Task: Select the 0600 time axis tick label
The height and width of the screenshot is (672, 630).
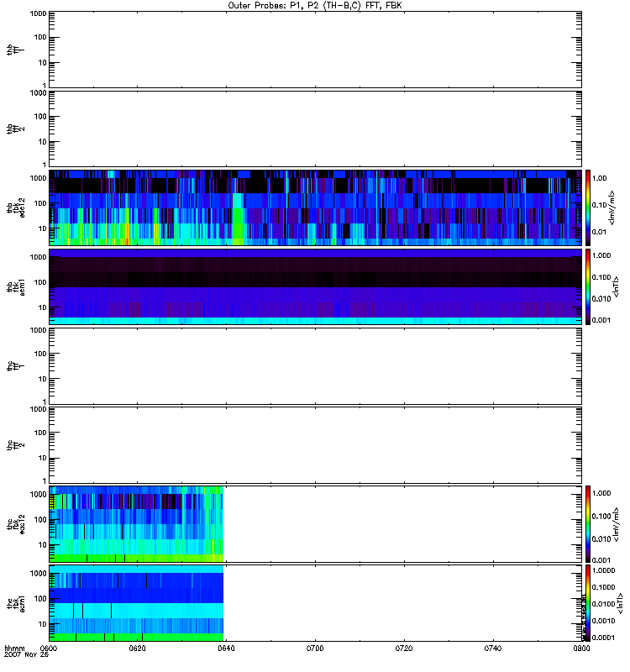Action: 50,649
